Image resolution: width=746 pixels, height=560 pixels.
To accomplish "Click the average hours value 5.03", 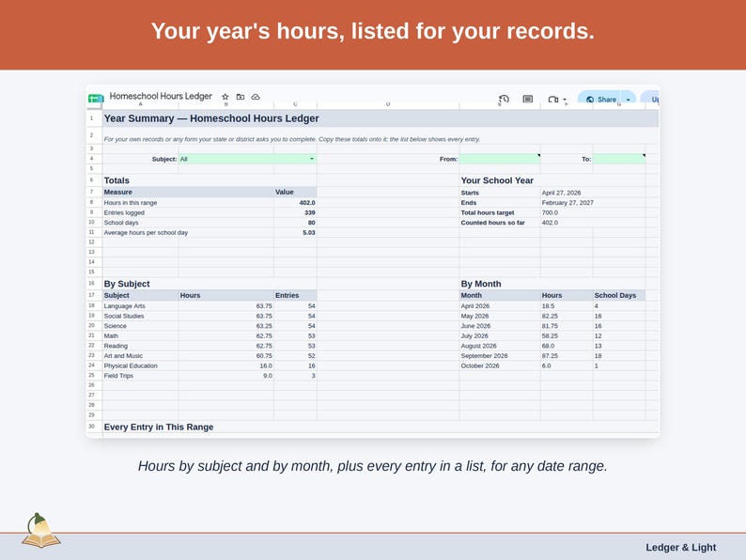I will [x=309, y=233].
